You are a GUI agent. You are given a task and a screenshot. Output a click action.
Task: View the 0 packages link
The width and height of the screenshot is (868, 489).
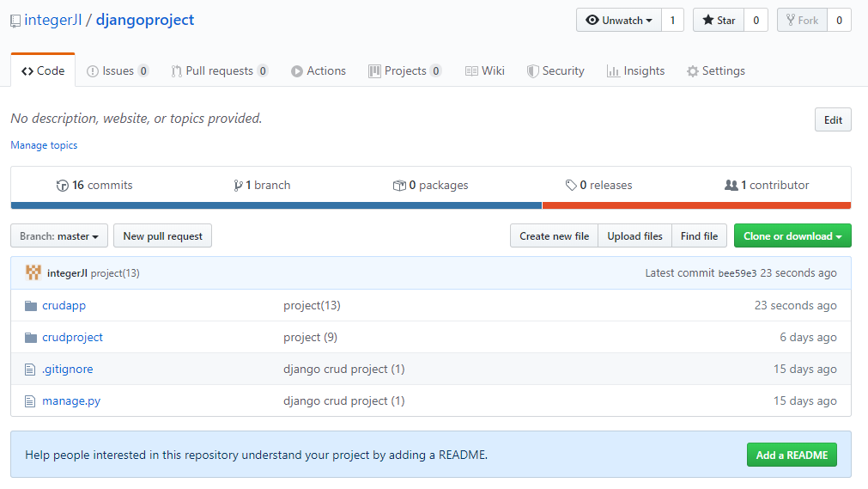[431, 185]
